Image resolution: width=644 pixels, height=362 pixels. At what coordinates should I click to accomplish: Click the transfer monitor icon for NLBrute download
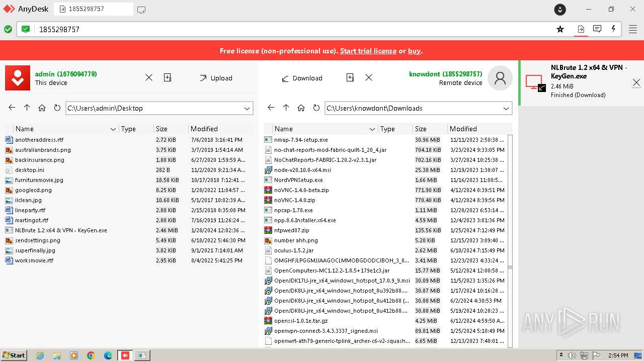click(x=535, y=83)
